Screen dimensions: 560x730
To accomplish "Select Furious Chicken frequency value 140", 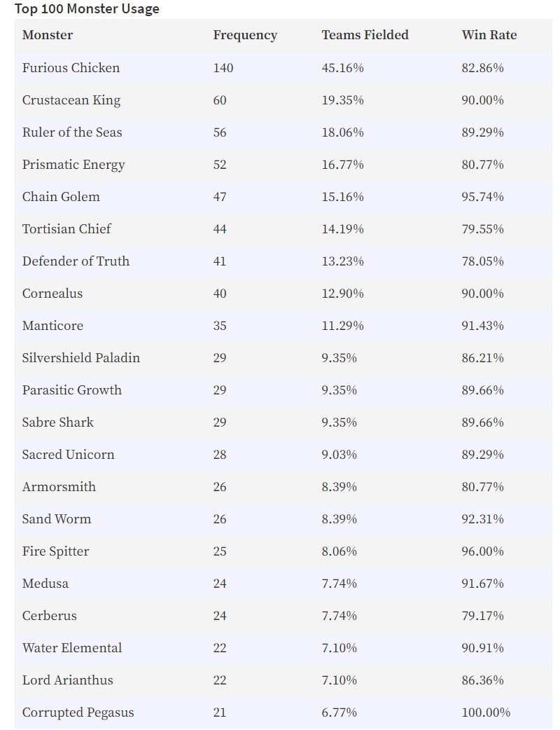I will pyautogui.click(x=223, y=67).
